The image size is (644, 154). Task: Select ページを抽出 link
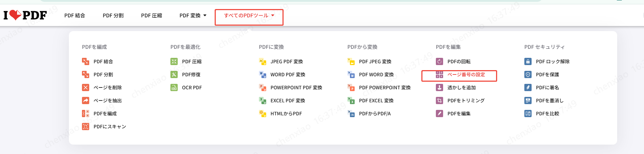(x=108, y=100)
